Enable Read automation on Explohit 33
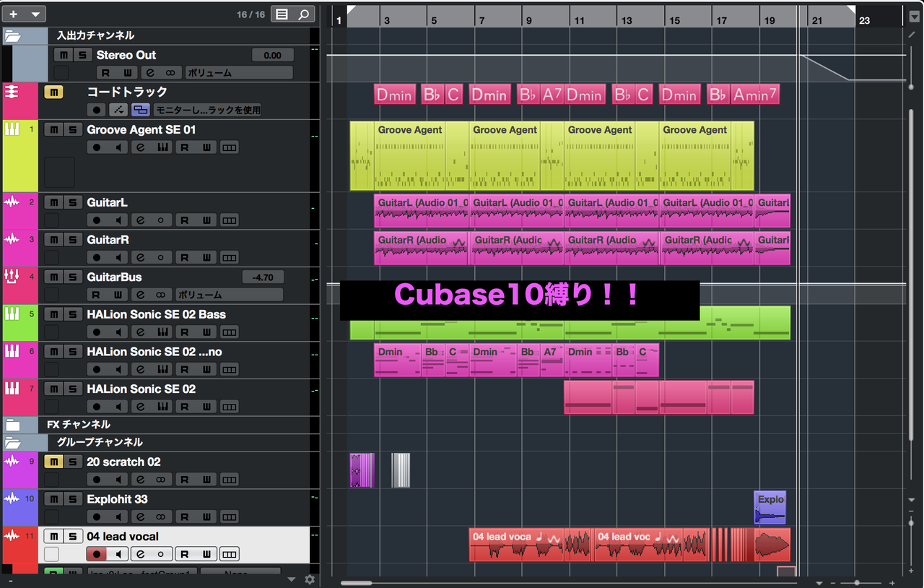This screenshot has width=924, height=588. tap(185, 517)
